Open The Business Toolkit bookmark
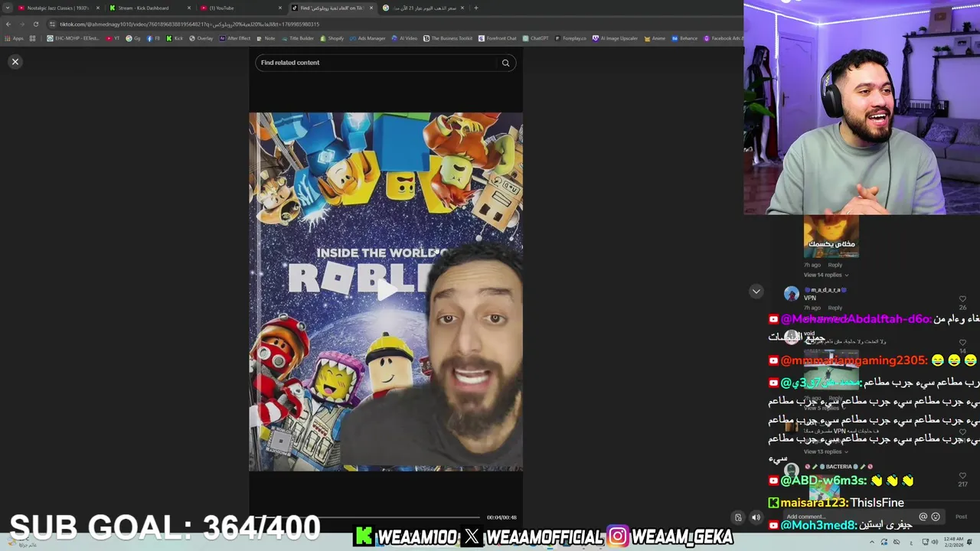This screenshot has width=980, height=551. tap(448, 38)
